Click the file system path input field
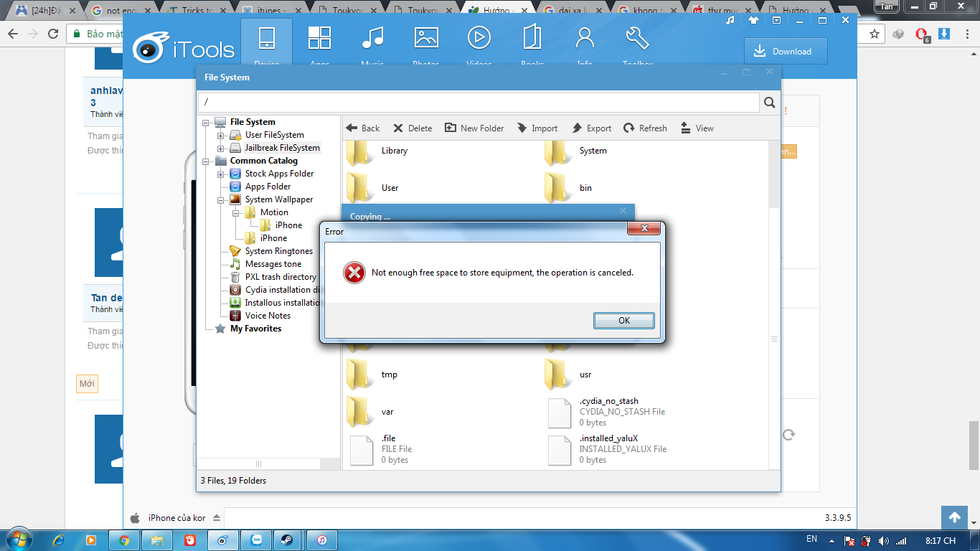Screen dimensions: 980x551 coord(478,103)
